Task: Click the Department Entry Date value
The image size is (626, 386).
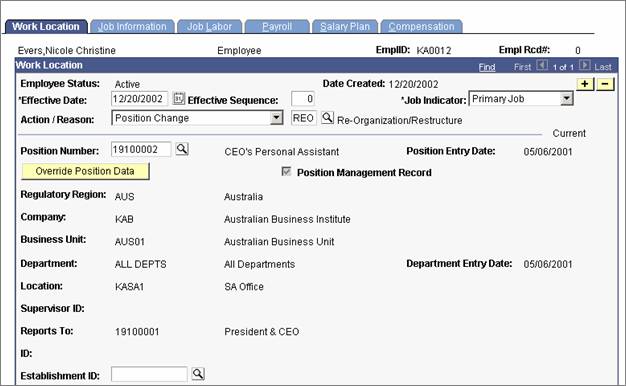Action: pos(548,264)
